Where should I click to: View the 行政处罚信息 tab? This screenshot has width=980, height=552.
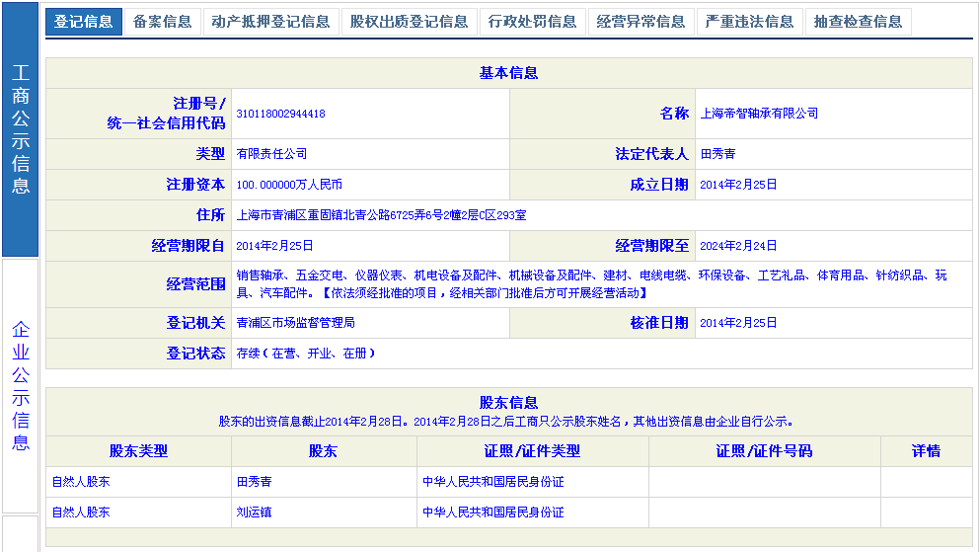click(x=532, y=22)
